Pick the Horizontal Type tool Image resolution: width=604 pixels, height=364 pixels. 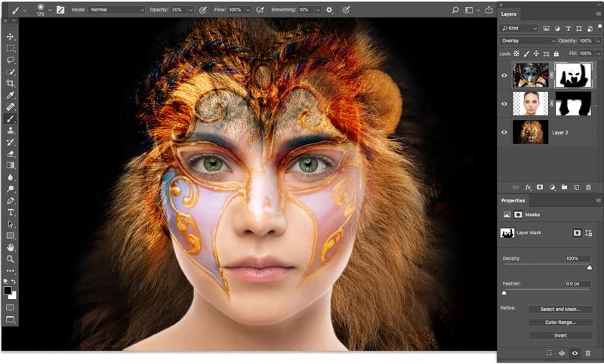(11, 212)
